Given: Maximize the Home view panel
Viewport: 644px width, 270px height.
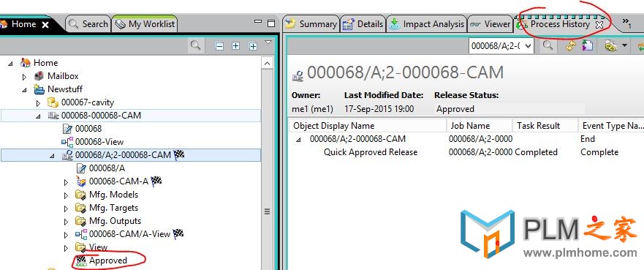Looking at the screenshot, I should point(271,23).
